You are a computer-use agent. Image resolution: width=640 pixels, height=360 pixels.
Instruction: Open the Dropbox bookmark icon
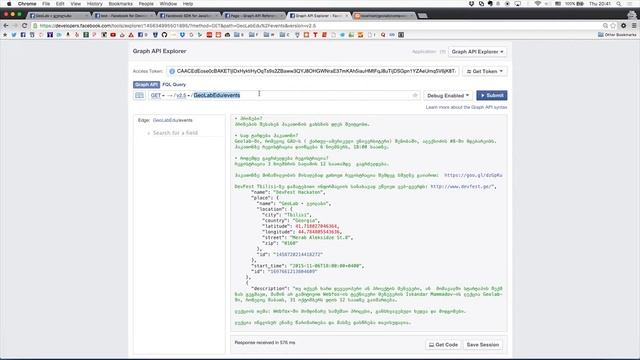(x=182, y=35)
